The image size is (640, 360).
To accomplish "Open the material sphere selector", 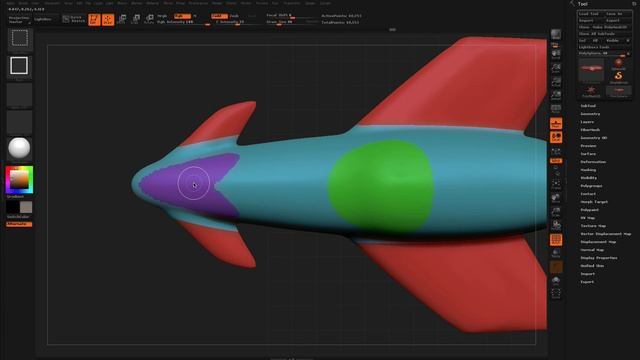I will [19, 148].
